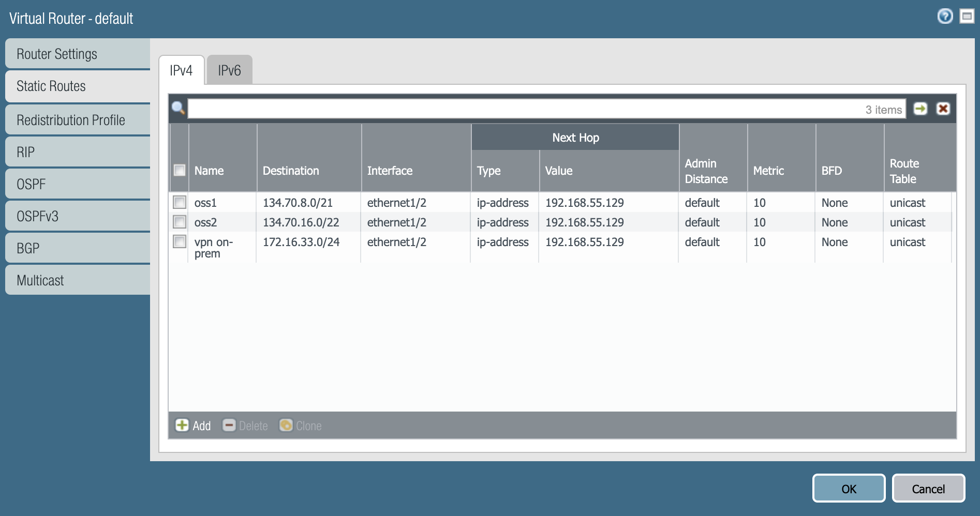The height and width of the screenshot is (516, 980).
Task: Check the box for route oss2
Action: pos(180,222)
